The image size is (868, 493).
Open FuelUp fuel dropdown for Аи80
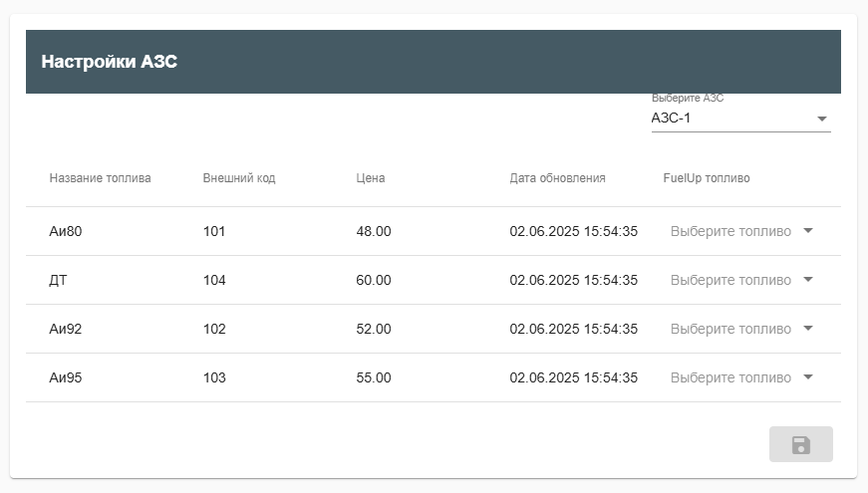click(741, 231)
